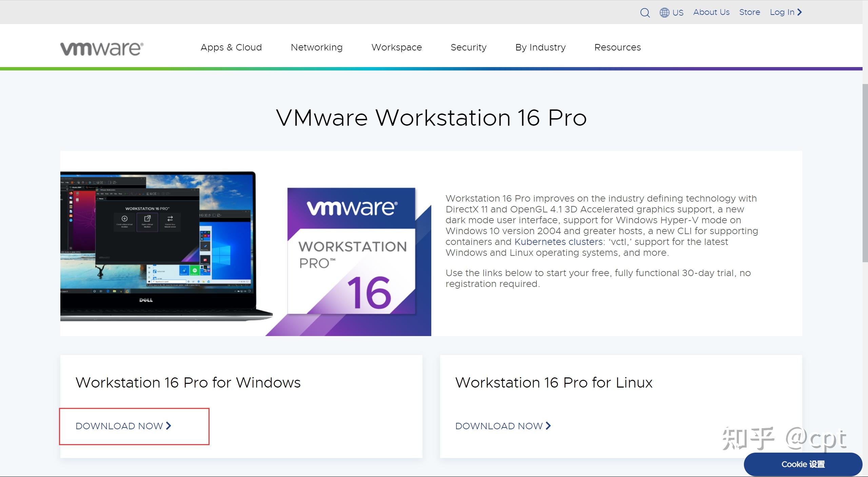Open the Apps & Cloud menu
The image size is (868, 477).
tap(231, 47)
